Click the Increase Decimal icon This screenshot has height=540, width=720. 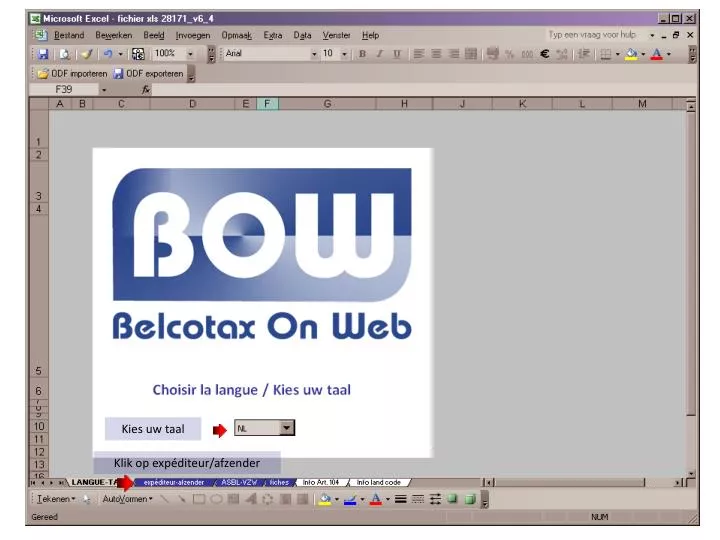tap(562, 54)
